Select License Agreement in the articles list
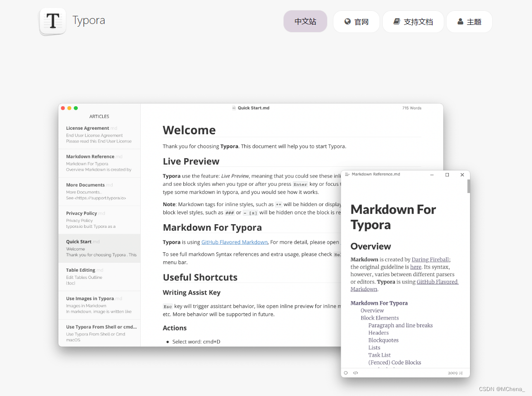Screen dimensions: 532x396 tap(100, 135)
